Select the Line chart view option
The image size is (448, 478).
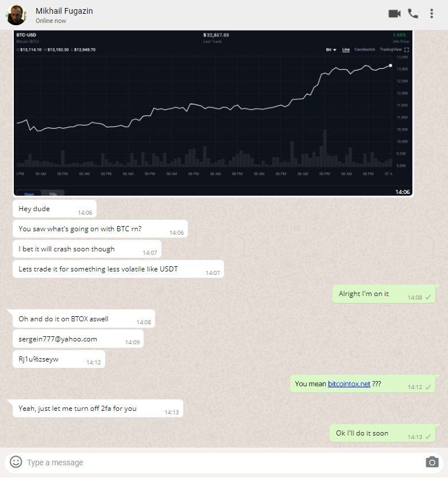click(x=346, y=49)
